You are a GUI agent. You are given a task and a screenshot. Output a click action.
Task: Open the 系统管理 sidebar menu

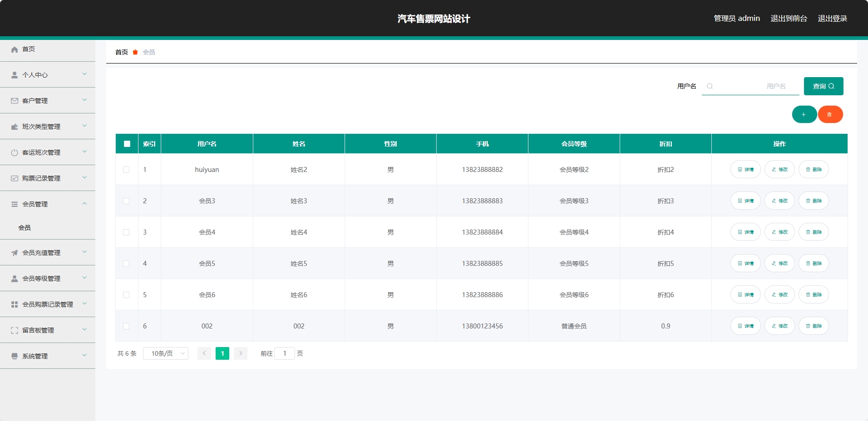pos(48,356)
